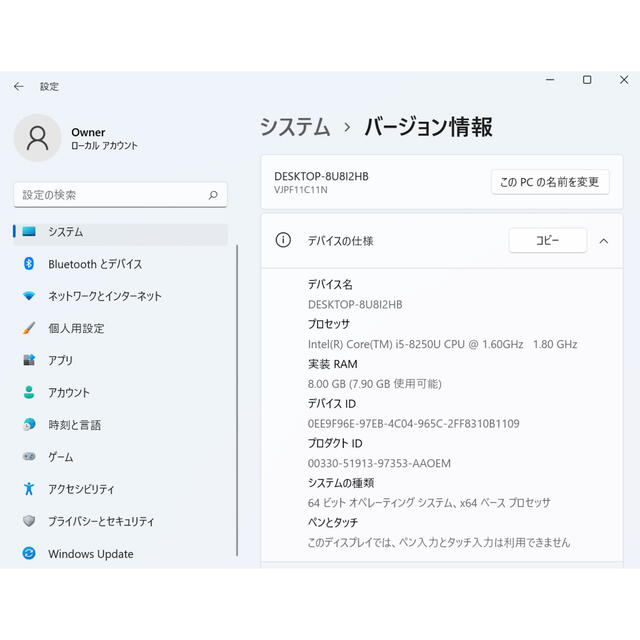Click the ペンとタッチ value text
This screenshot has height=640, width=640.
[x=439, y=542]
